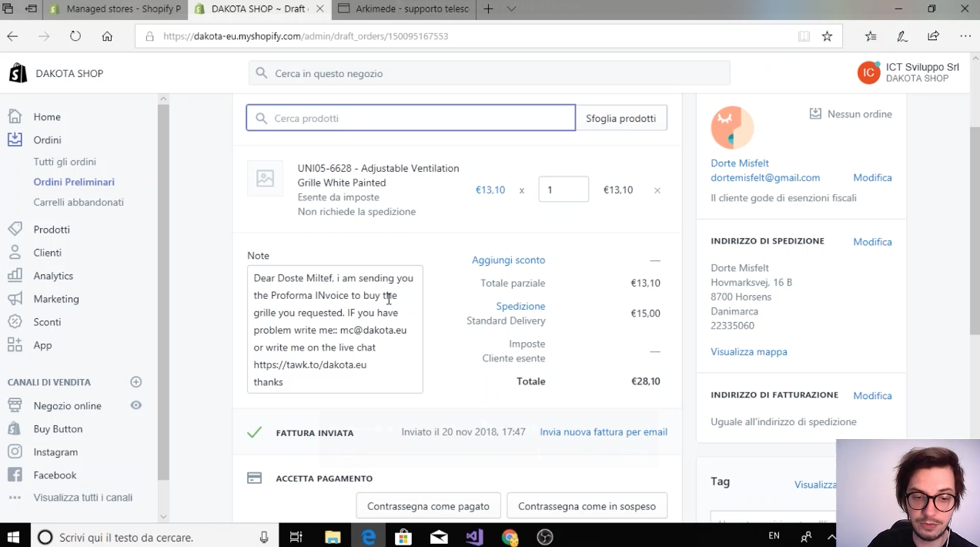The height and width of the screenshot is (547, 980).
Task: Modify the customer contact info
Action: click(872, 178)
